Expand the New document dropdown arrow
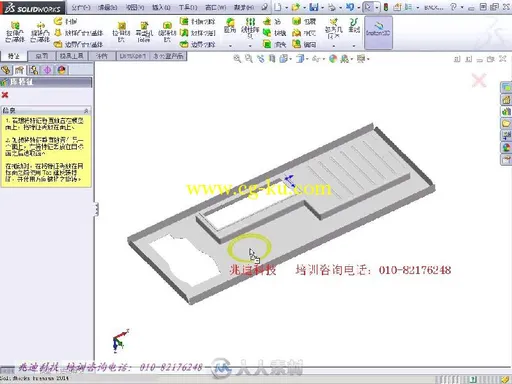 [x=286, y=7]
